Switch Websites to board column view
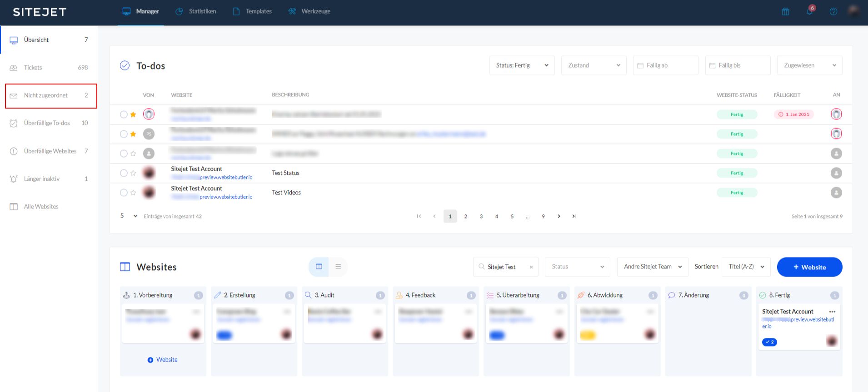The image size is (868, 392). tap(319, 267)
